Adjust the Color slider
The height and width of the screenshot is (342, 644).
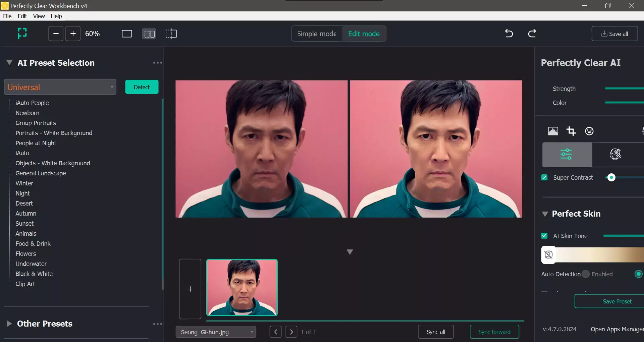click(x=624, y=103)
